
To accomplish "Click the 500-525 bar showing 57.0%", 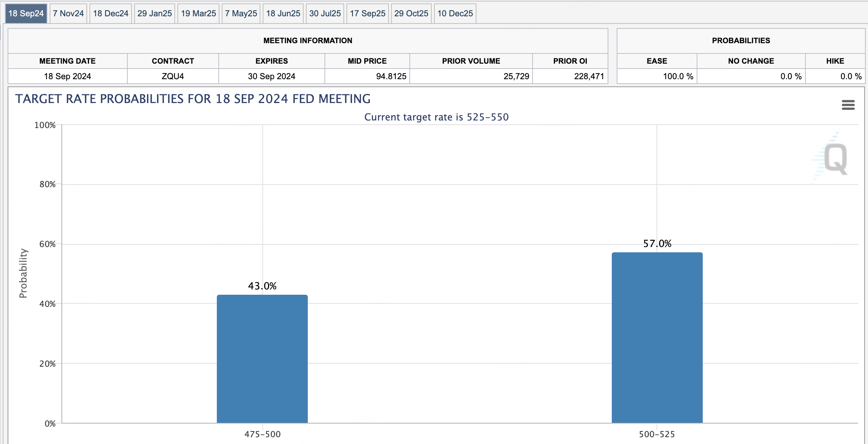I will point(657,338).
